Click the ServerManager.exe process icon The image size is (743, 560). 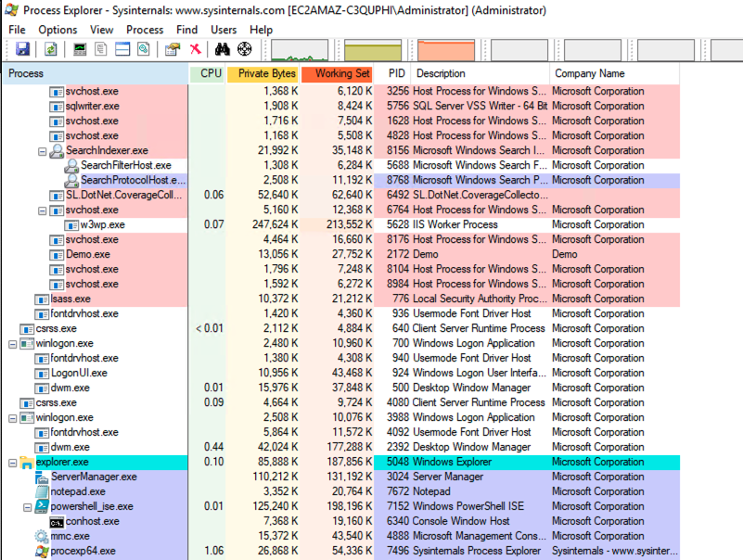(x=42, y=477)
